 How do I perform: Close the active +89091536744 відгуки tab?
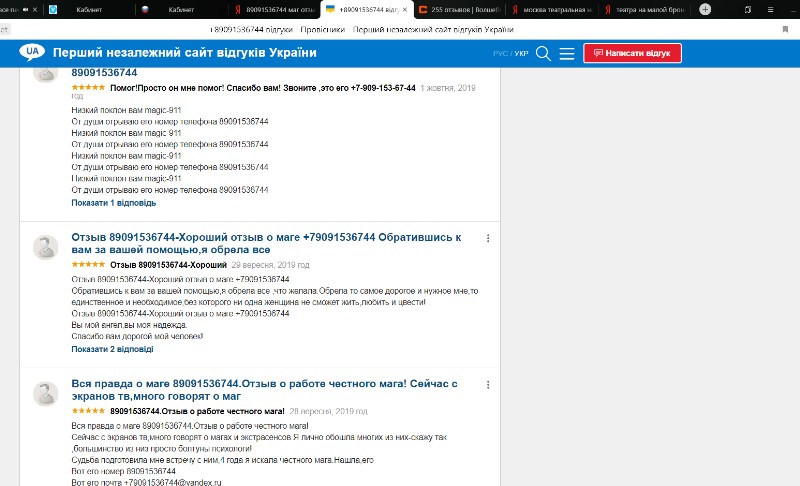(x=405, y=10)
